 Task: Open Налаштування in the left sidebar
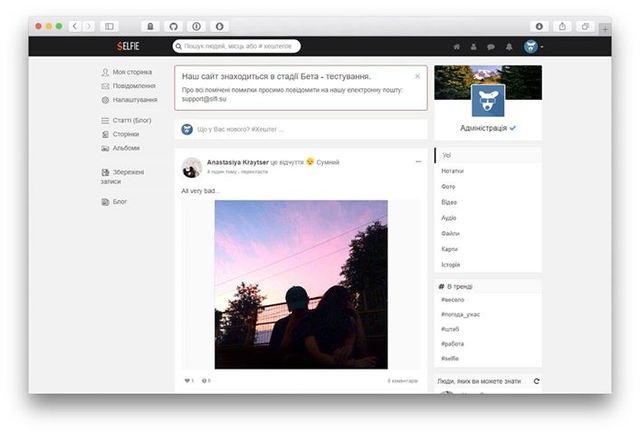(134, 100)
